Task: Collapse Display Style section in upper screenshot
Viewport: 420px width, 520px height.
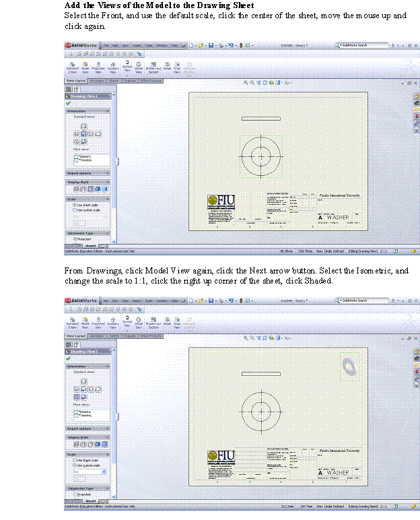Action: [108, 182]
